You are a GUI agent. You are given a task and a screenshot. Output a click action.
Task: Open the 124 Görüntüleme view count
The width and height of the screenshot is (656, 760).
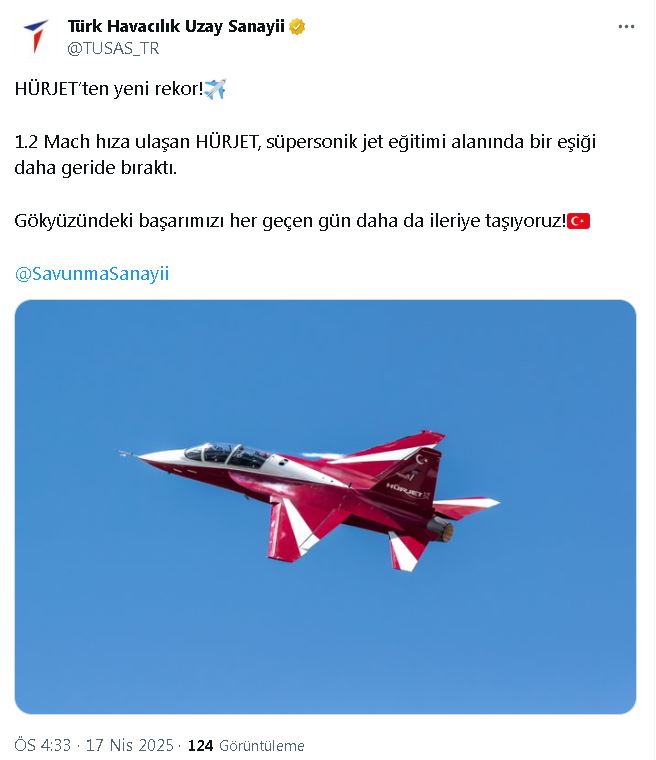point(246,745)
